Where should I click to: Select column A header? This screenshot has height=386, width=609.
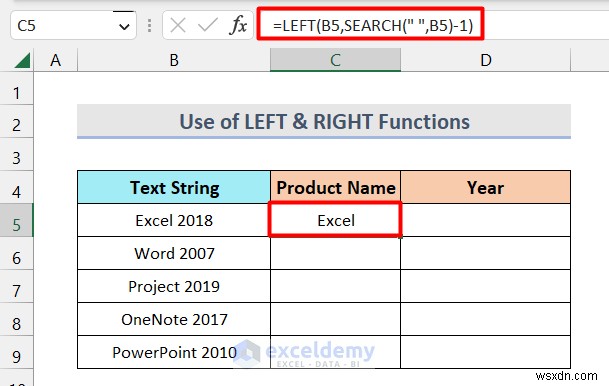pos(56,60)
